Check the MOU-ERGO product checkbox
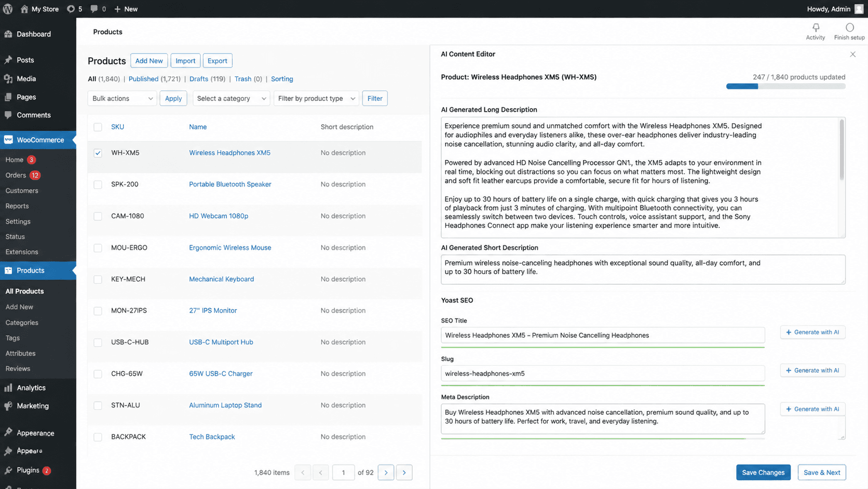Image resolution: width=868 pixels, height=489 pixels. tap(98, 248)
